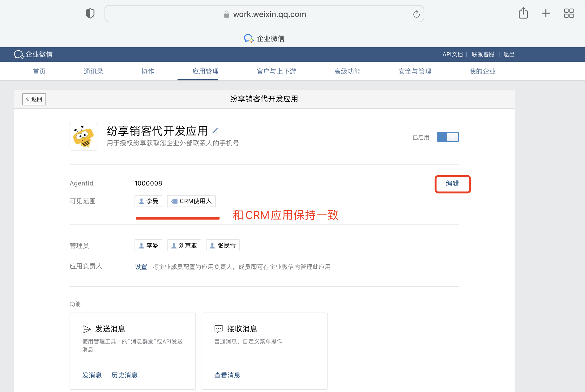585x392 pixels.
Task: Click the work.weixin.qq.com address bar
Action: 264,14
